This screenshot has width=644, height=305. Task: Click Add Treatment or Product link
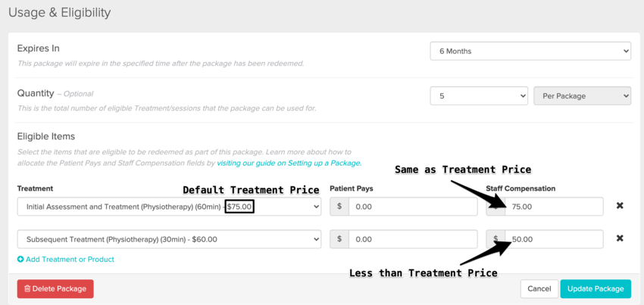pos(66,259)
